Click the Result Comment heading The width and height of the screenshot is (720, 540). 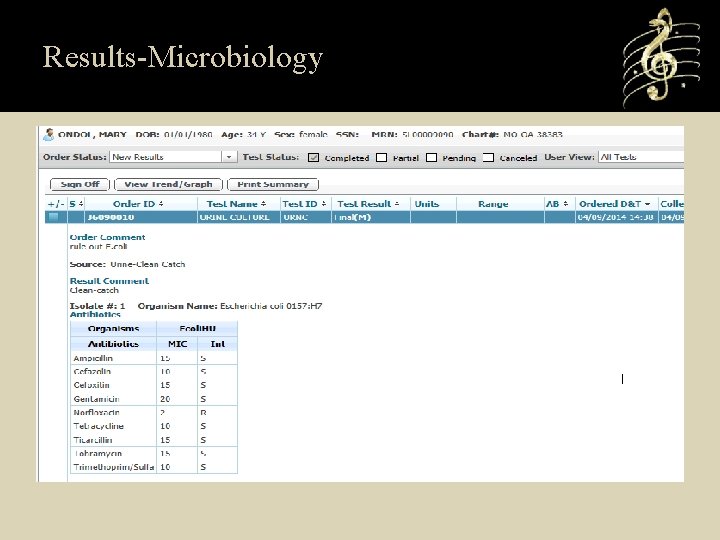[109, 281]
